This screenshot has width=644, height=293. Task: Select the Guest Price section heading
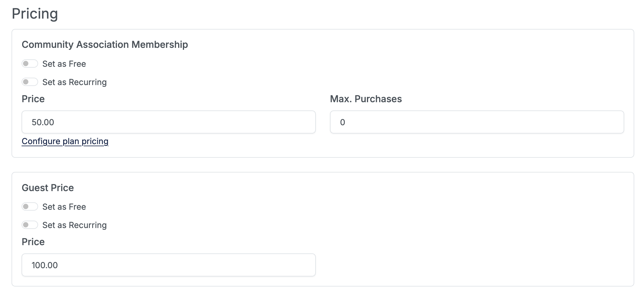[x=48, y=188]
